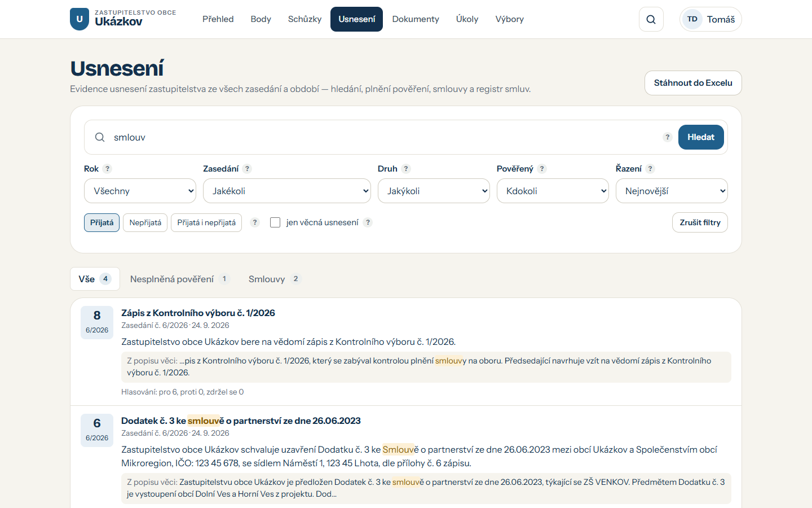Show help for Druh filter
812x508 pixels.
pos(406,169)
